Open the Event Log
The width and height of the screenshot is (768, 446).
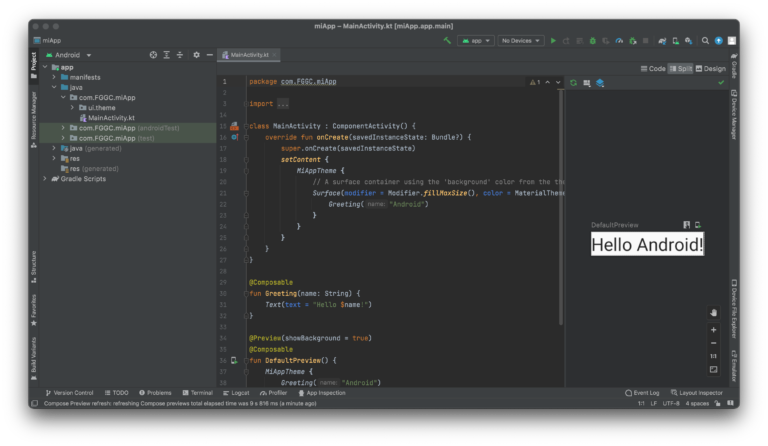tap(642, 393)
